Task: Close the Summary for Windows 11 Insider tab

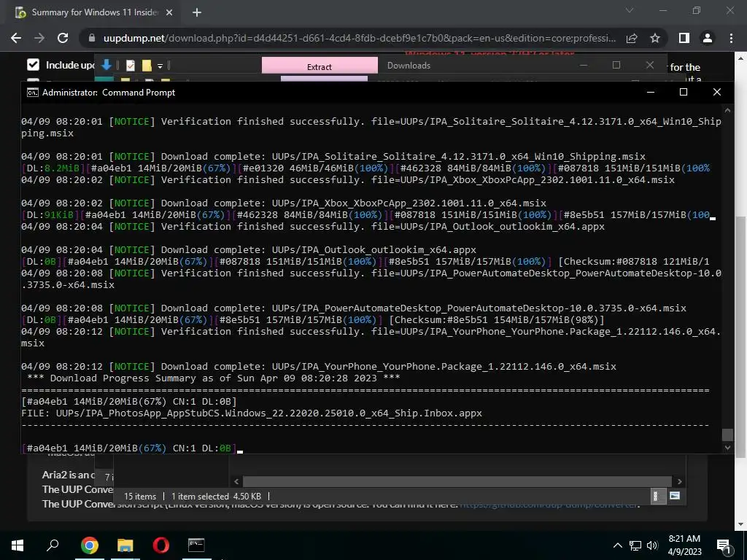Action: 169,12
